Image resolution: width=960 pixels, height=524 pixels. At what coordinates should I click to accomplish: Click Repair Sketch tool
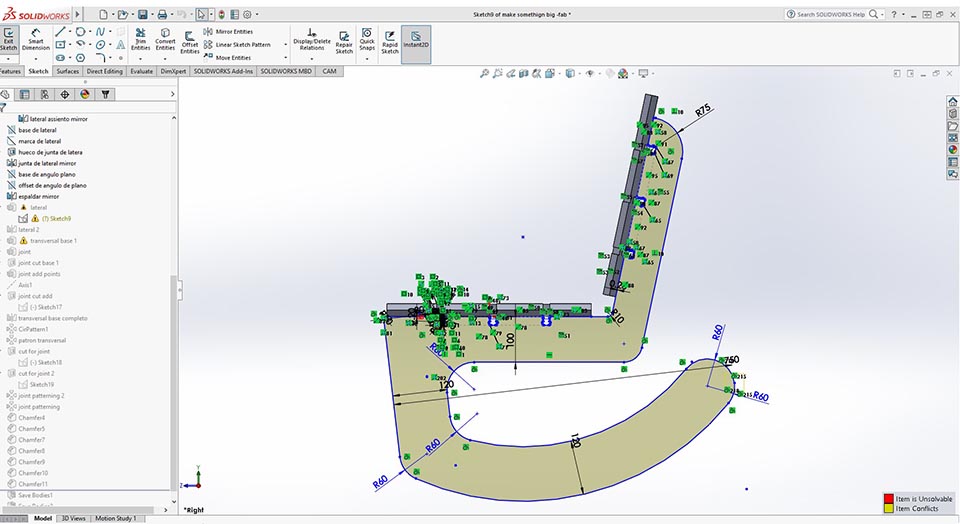tap(344, 42)
